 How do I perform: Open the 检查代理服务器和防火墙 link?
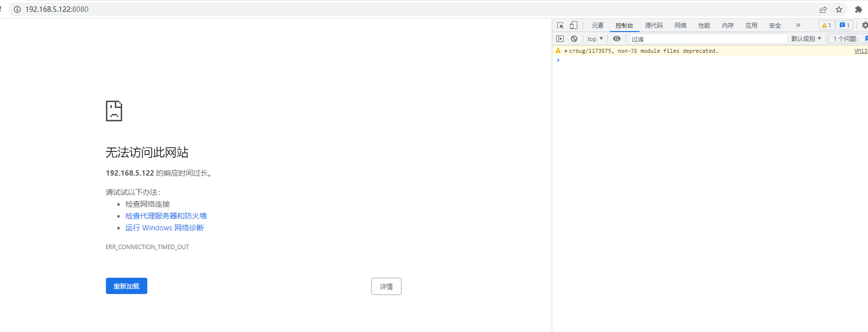coord(166,216)
